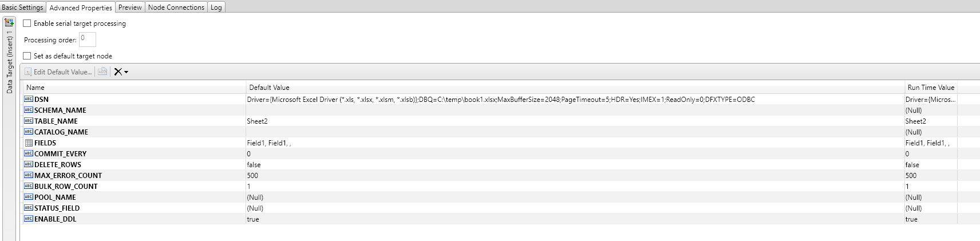The height and width of the screenshot is (241, 980).
Task: Click the X clear icon in toolbar
Action: [x=118, y=72]
